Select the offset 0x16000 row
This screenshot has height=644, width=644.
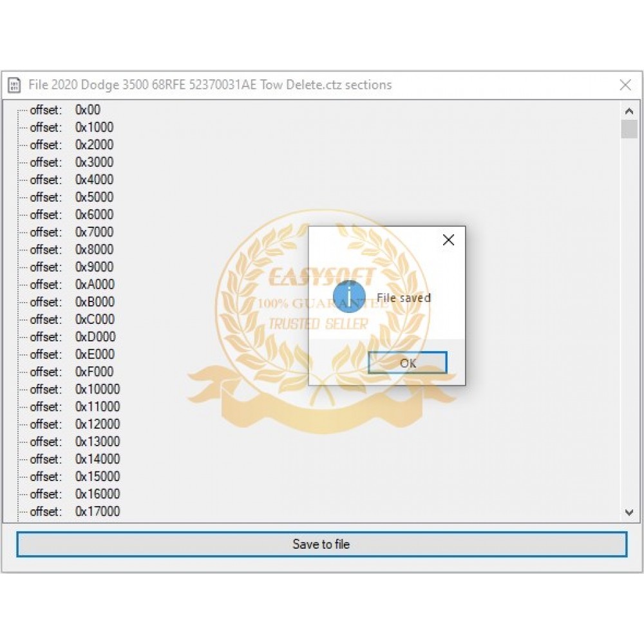(75, 494)
